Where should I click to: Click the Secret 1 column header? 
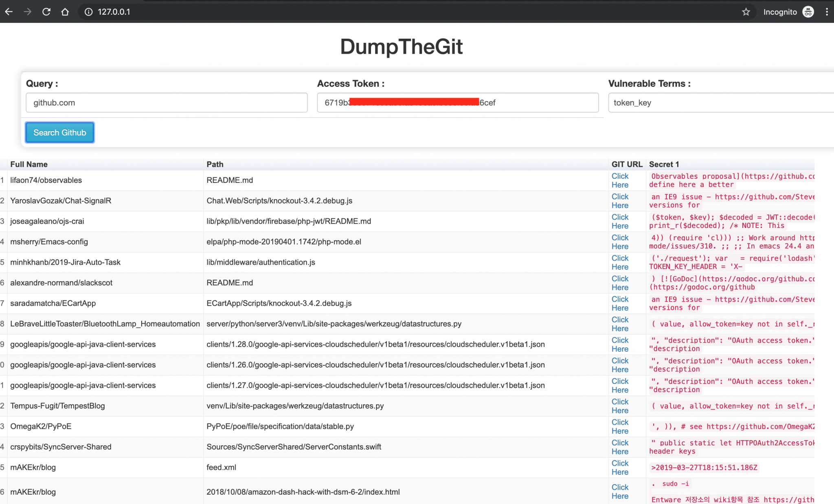click(664, 164)
